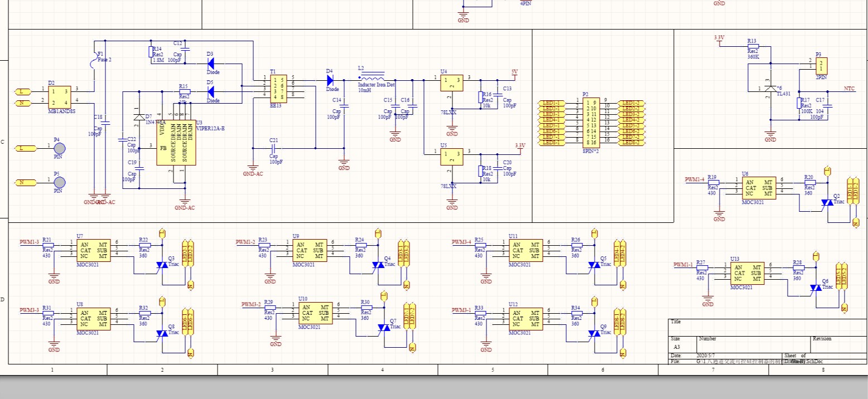Viewport: 868px width, 399px height.
Task: Select capacitor C18 beside the fuse
Action: coord(106,123)
